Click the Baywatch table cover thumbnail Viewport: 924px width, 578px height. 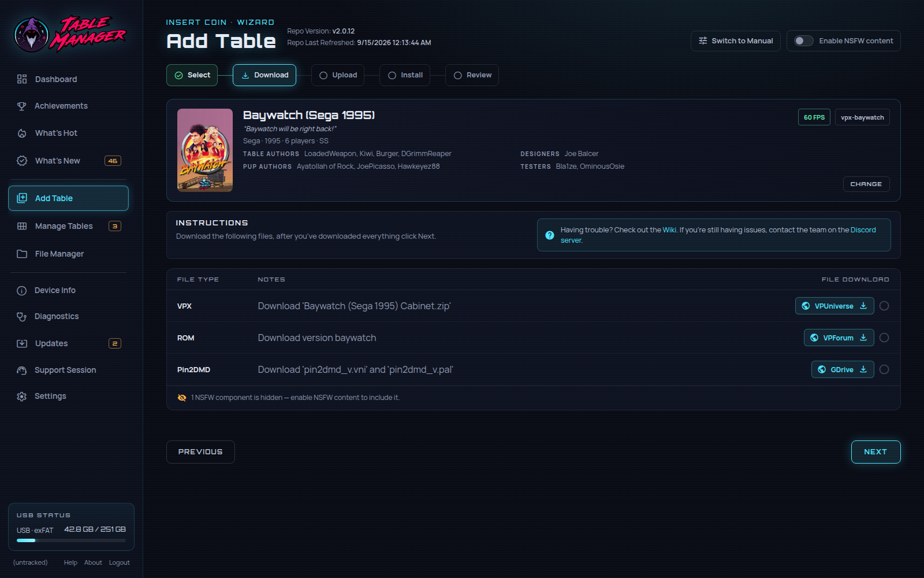(205, 150)
